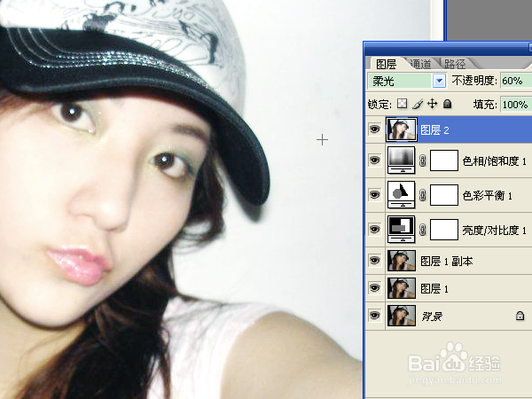Image resolution: width=532 pixels, height=399 pixels.
Task: Toggle eye icon for 背景 layer
Action: click(374, 316)
